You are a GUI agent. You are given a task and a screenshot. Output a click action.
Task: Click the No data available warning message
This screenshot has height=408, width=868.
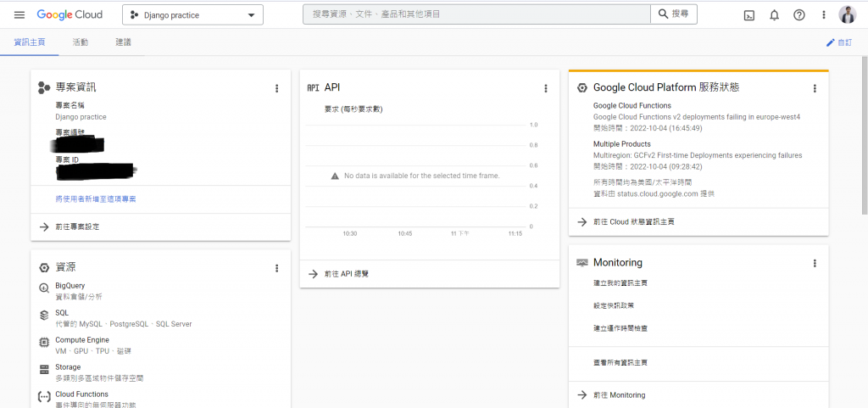pos(415,176)
